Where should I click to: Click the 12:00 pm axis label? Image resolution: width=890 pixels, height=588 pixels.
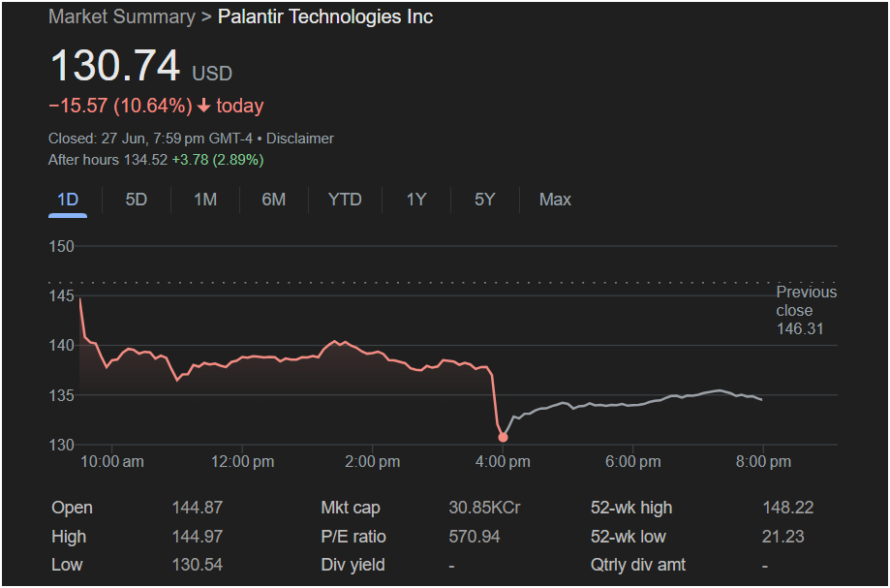(x=242, y=461)
